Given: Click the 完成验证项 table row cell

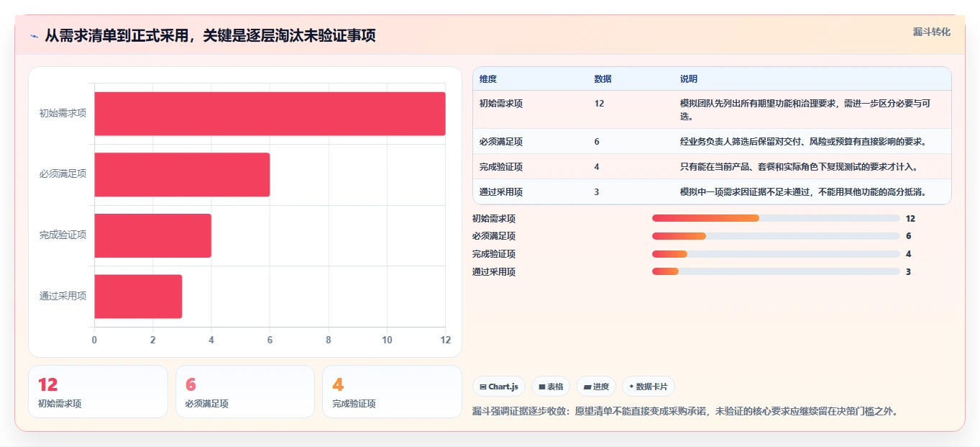Looking at the screenshot, I should (501, 167).
